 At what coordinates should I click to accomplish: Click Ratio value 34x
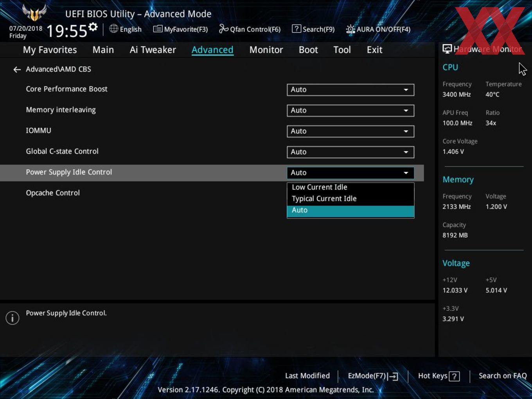click(491, 123)
